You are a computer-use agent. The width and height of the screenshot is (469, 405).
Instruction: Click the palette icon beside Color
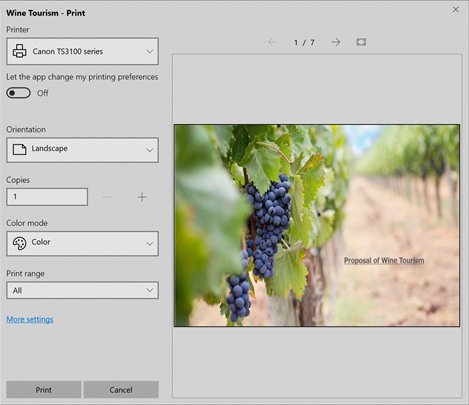click(19, 243)
